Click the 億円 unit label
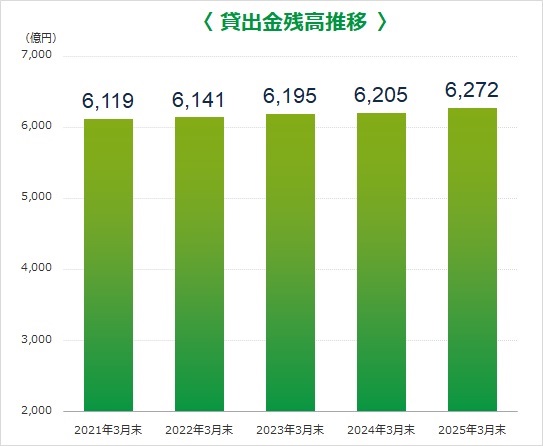The image size is (543, 446). click(41, 37)
